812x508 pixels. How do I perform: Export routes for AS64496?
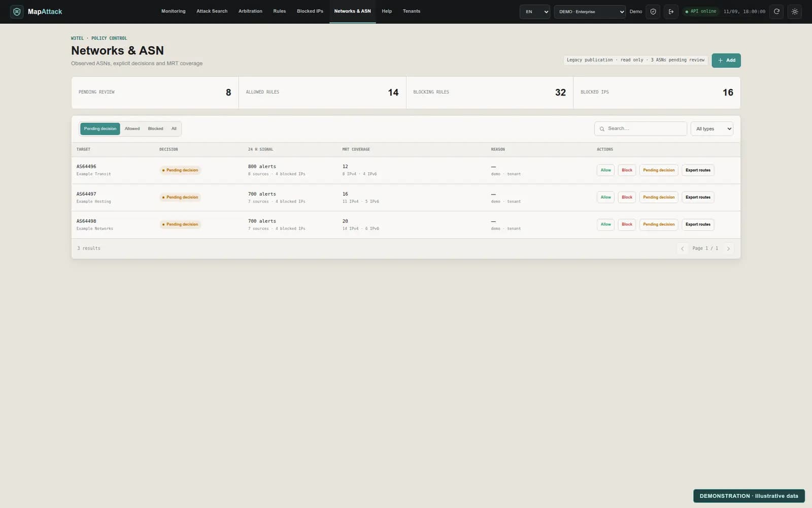click(x=698, y=170)
